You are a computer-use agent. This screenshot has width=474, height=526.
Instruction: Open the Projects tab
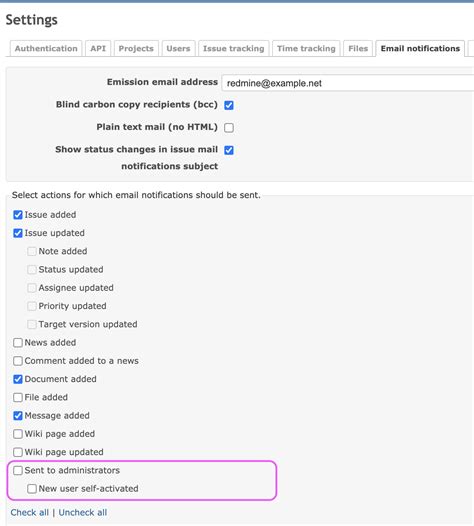tap(136, 49)
